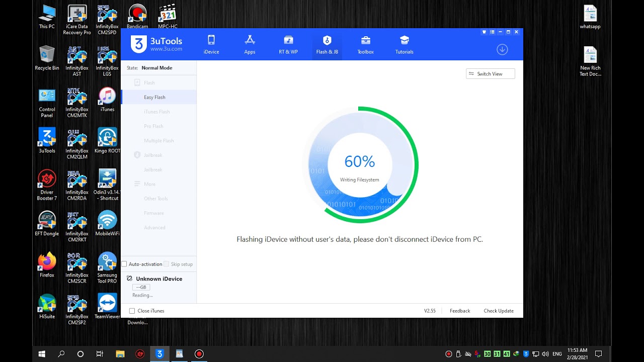Image resolution: width=644 pixels, height=362 pixels.
Task: Open TeamViewer desktop icon
Action: pyautogui.click(x=107, y=306)
